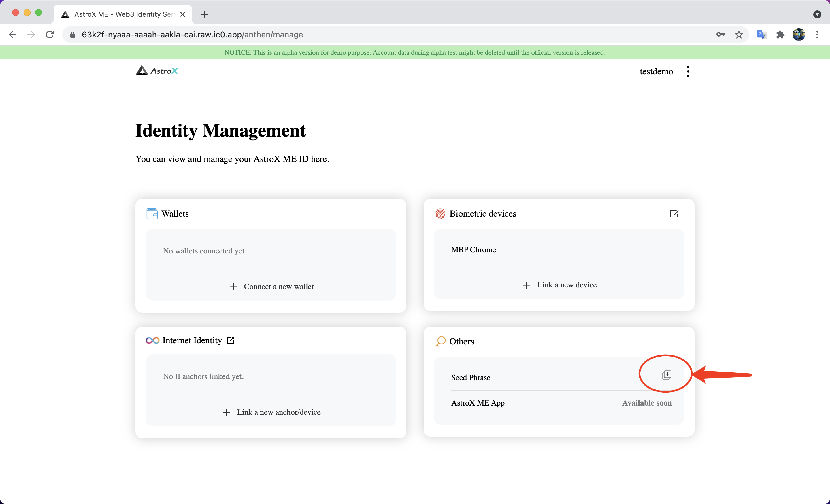Reload the page with the refresh icon
This screenshot has width=830, height=504.
[x=50, y=34]
